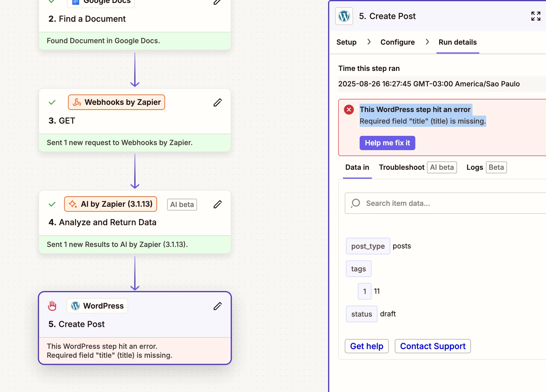Click the WordPress logo in Create Post panel header

(x=344, y=16)
